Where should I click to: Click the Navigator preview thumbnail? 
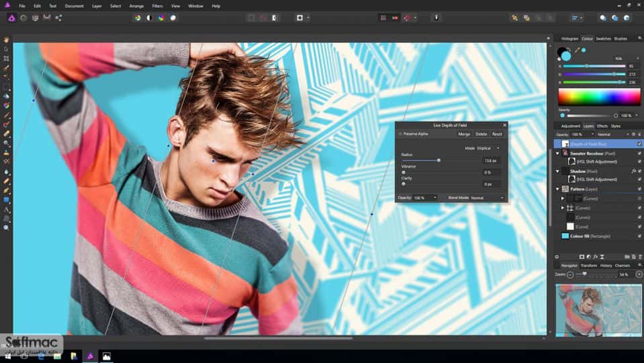598,310
